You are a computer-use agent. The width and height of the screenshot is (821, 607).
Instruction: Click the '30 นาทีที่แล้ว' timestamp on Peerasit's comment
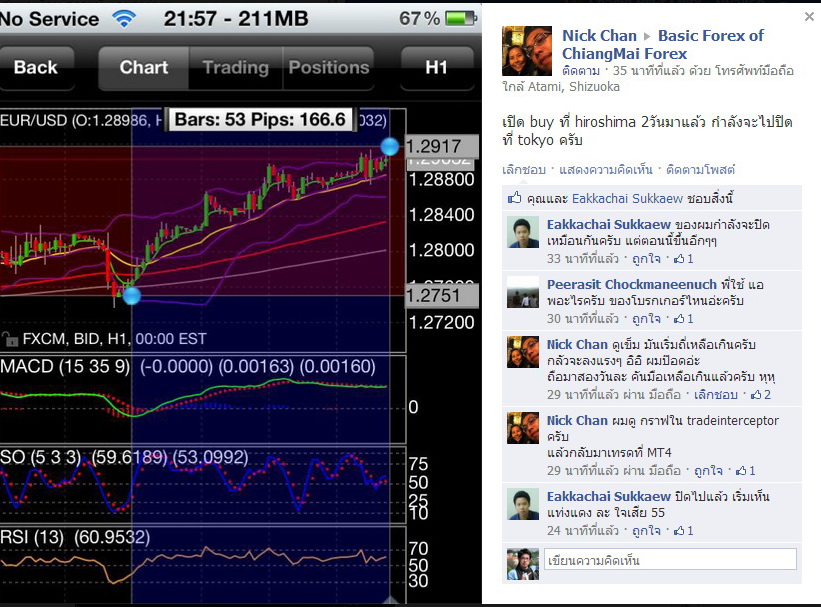pyautogui.click(x=583, y=319)
